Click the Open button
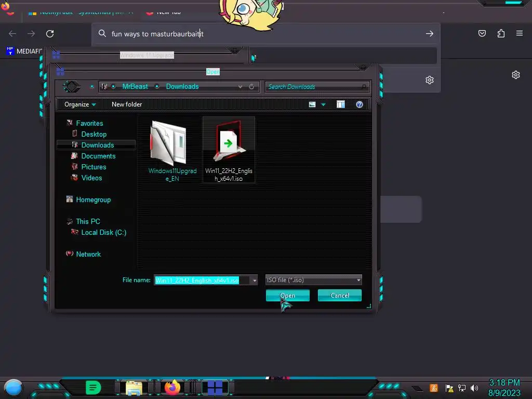The height and width of the screenshot is (399, 532). click(287, 296)
